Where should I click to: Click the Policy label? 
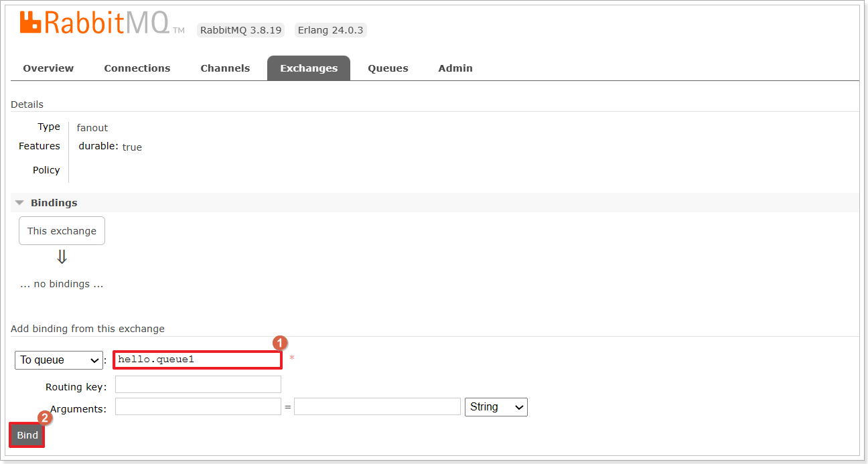(x=46, y=170)
